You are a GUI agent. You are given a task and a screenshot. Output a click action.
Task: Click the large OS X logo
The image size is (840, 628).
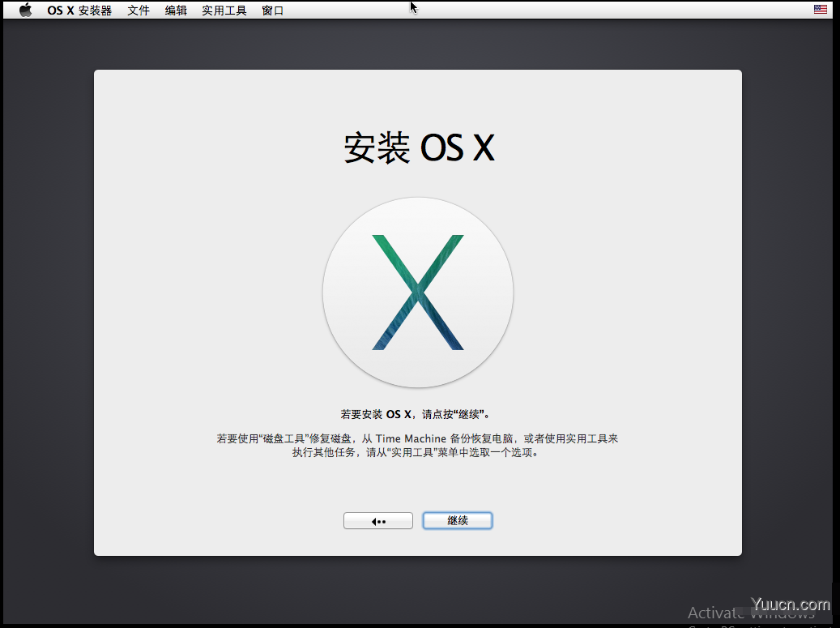click(x=418, y=292)
